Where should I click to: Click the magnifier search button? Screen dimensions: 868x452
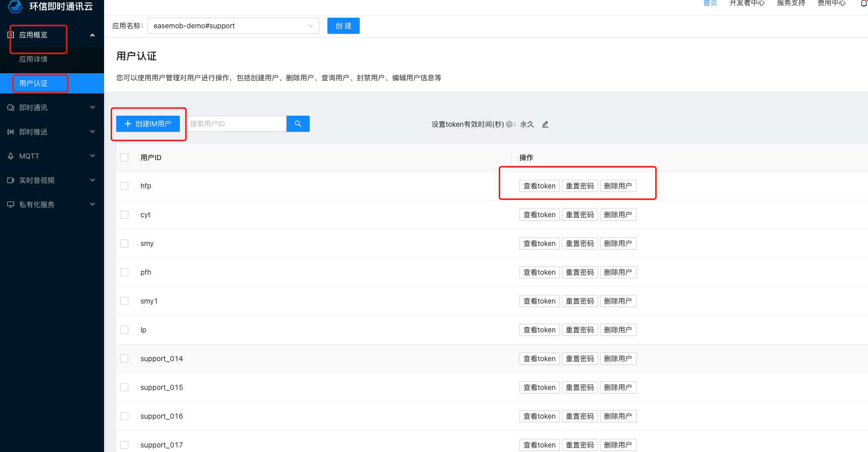298,124
